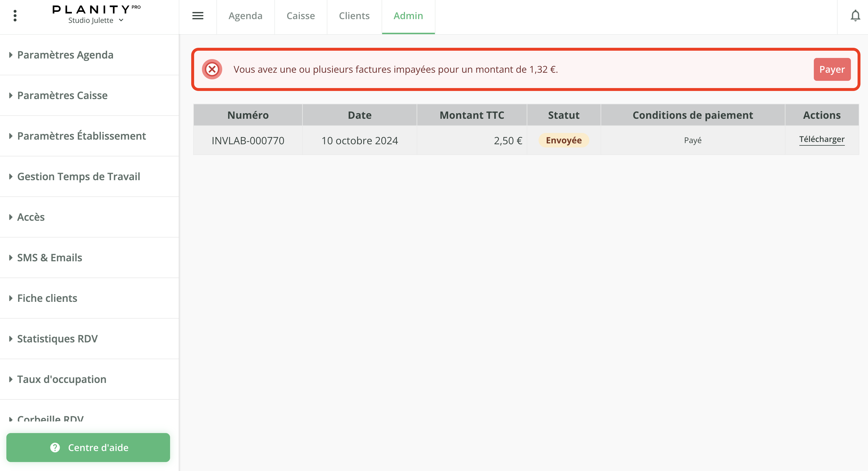This screenshot has height=471, width=868.
Task: Expand Fiche clients section
Action: (x=47, y=298)
